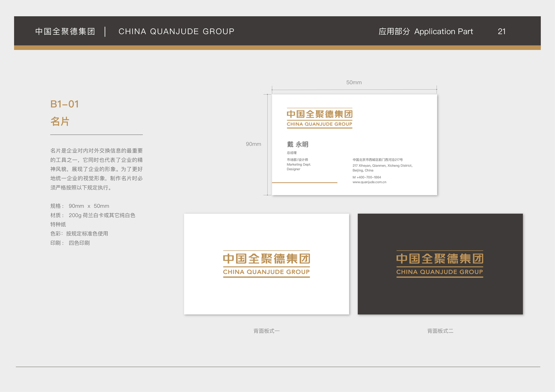This screenshot has width=555, height=392.
Task: Click the 市场部/设计师 line on the card
Action: [297, 160]
